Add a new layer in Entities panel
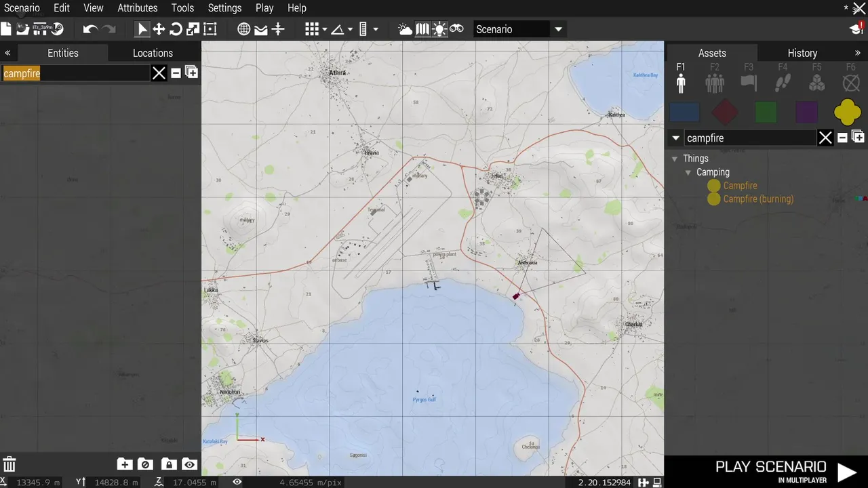 coord(124,464)
